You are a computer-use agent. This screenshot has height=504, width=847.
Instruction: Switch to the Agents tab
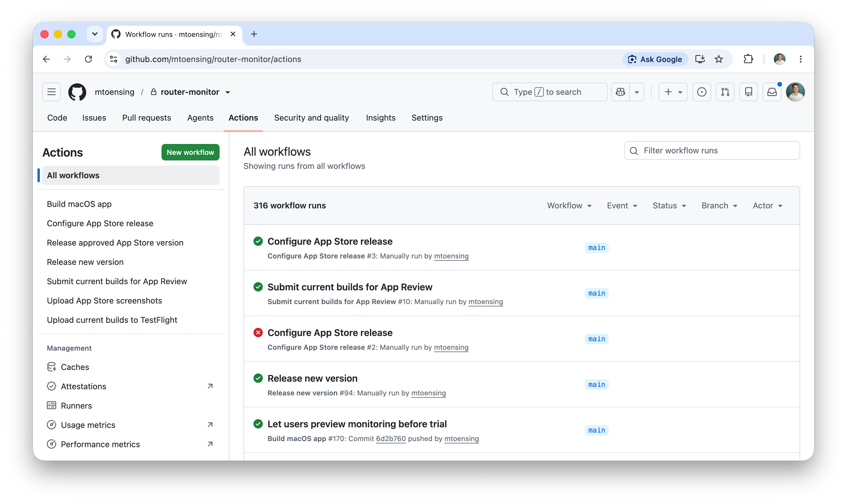click(x=200, y=118)
